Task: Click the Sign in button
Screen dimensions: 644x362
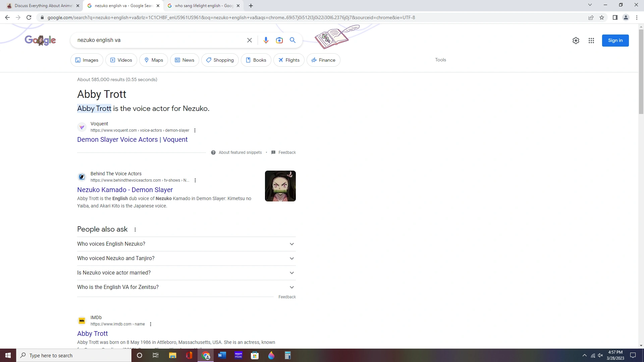Action: point(615,41)
